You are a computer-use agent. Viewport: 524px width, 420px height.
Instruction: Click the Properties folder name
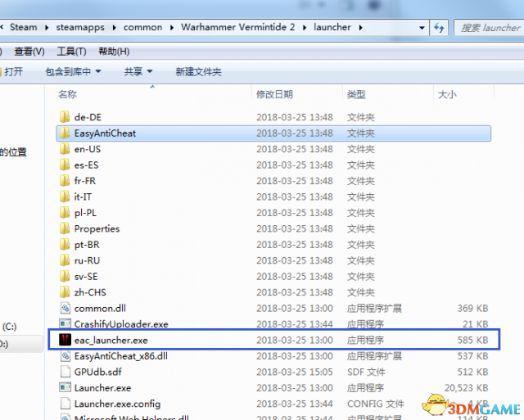coord(97,228)
